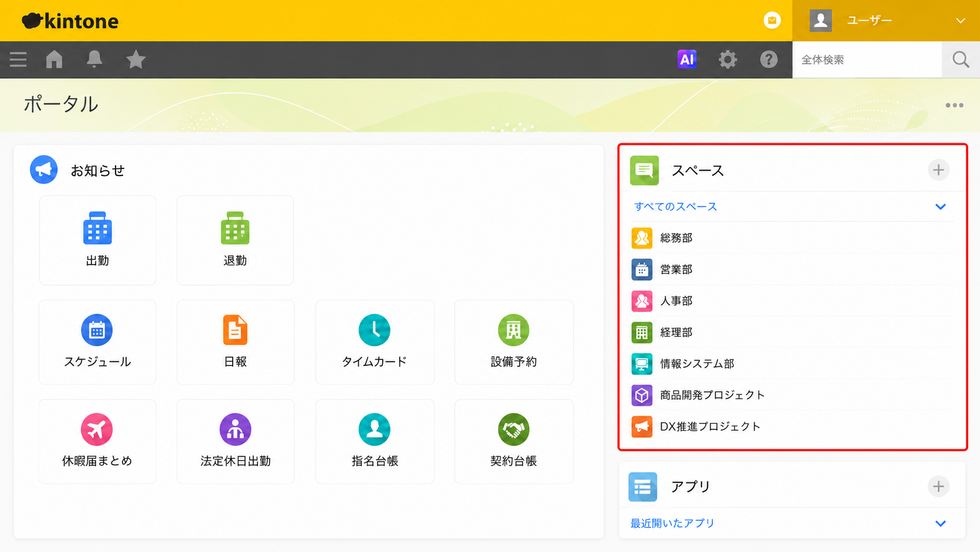
Task: Open the user account dropdown menu
Action: click(x=886, y=21)
